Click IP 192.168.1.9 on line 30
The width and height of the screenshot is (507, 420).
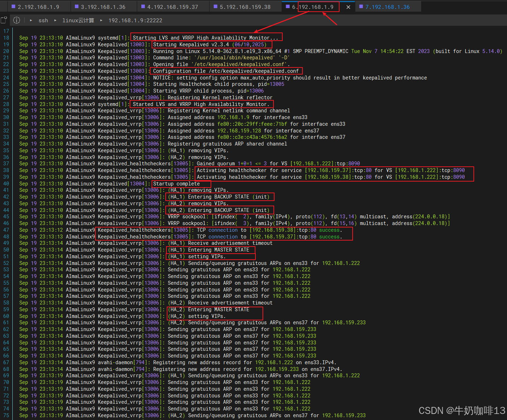point(233,117)
